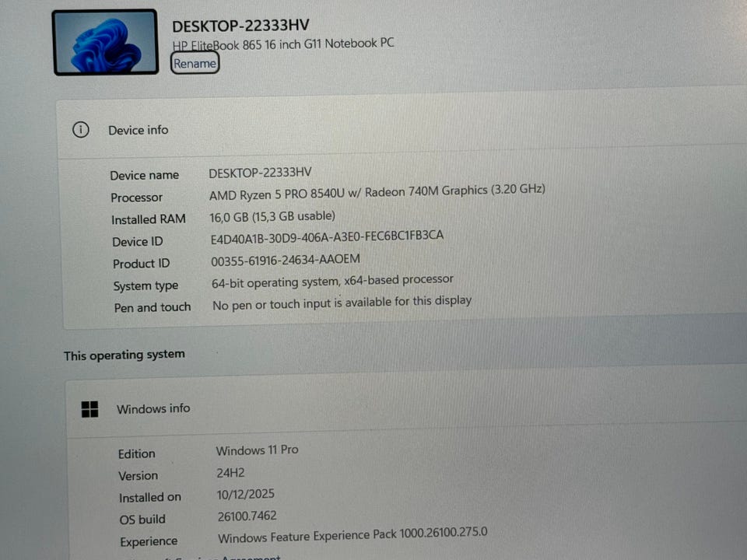Select Device name value DESKTOP-22333HV in the list
This screenshot has height=560, width=747.
tap(260, 173)
